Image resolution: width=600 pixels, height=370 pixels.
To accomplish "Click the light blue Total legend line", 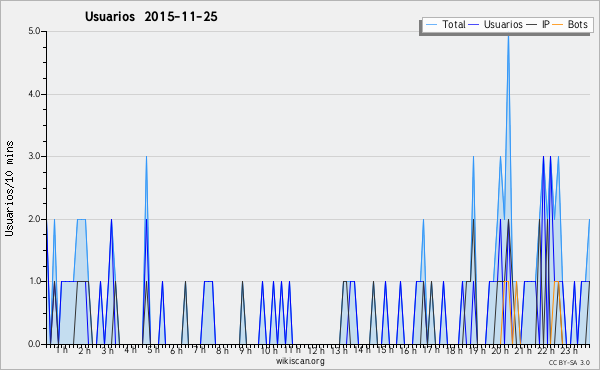I will click(431, 24).
